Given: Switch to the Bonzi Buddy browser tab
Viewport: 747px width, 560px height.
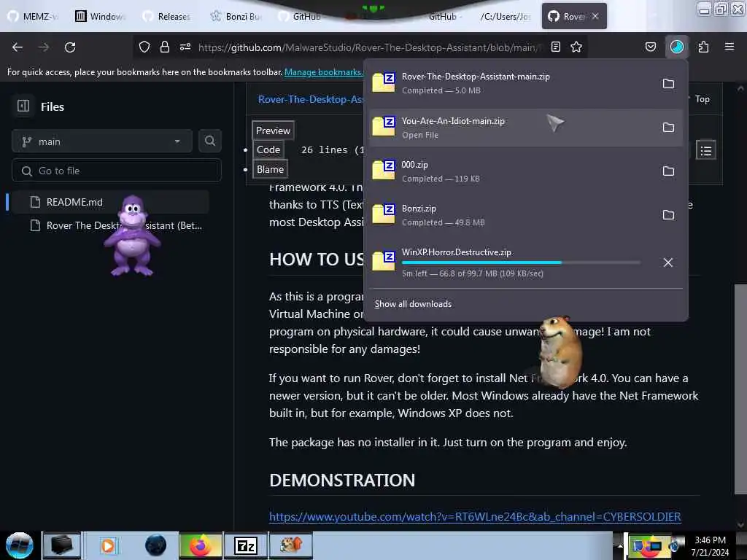Looking at the screenshot, I should [x=237, y=16].
